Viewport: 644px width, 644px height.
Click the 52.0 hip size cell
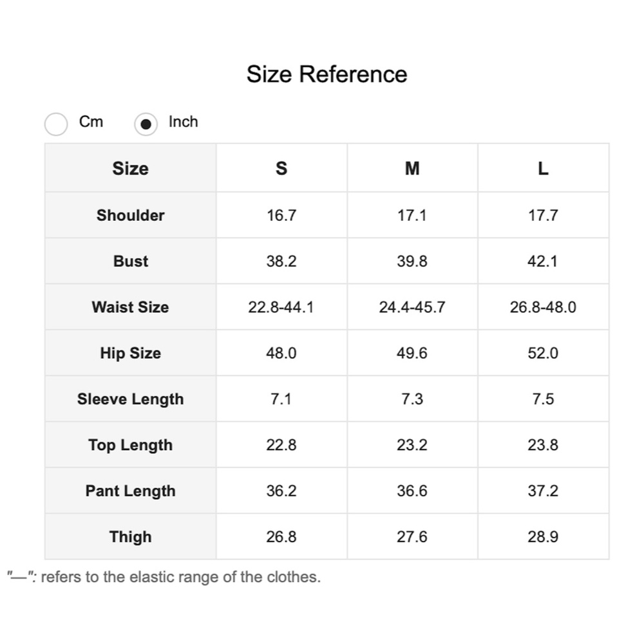coord(544,353)
